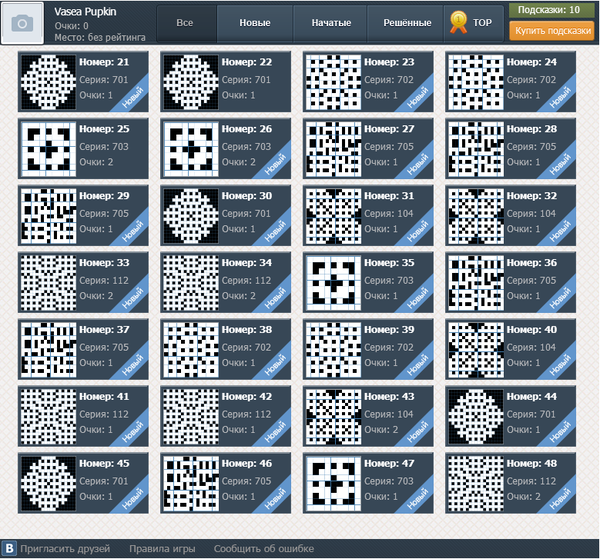Screen dimensions: 600x559
Task: Open crossword number 38 card
Action: coord(225,348)
